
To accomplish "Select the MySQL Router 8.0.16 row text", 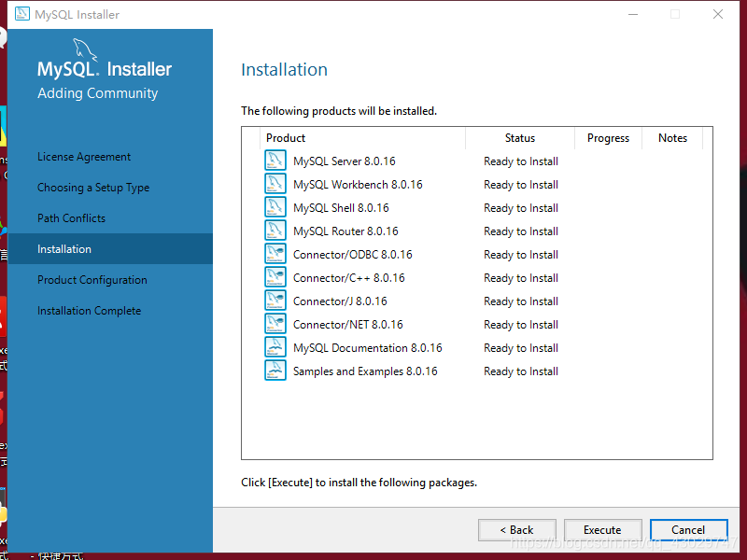I will point(345,231).
